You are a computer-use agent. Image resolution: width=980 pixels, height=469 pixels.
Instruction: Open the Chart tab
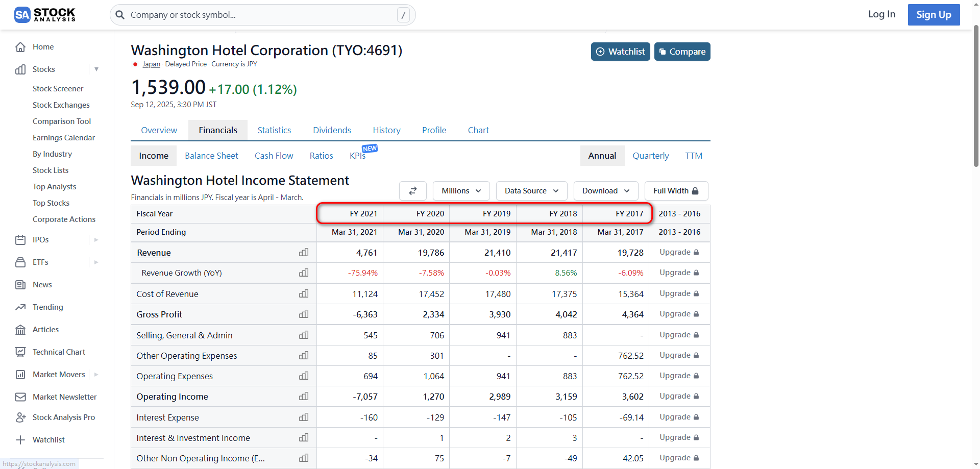click(x=479, y=130)
